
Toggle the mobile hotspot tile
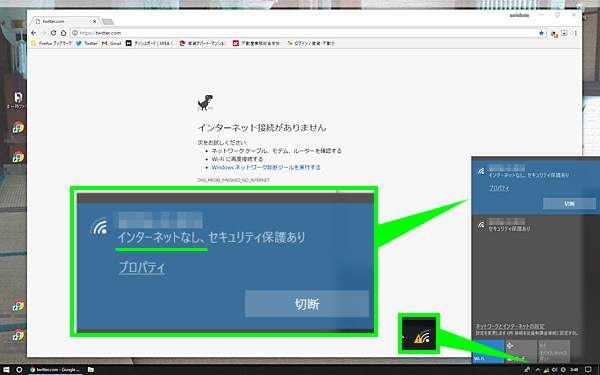click(554, 351)
